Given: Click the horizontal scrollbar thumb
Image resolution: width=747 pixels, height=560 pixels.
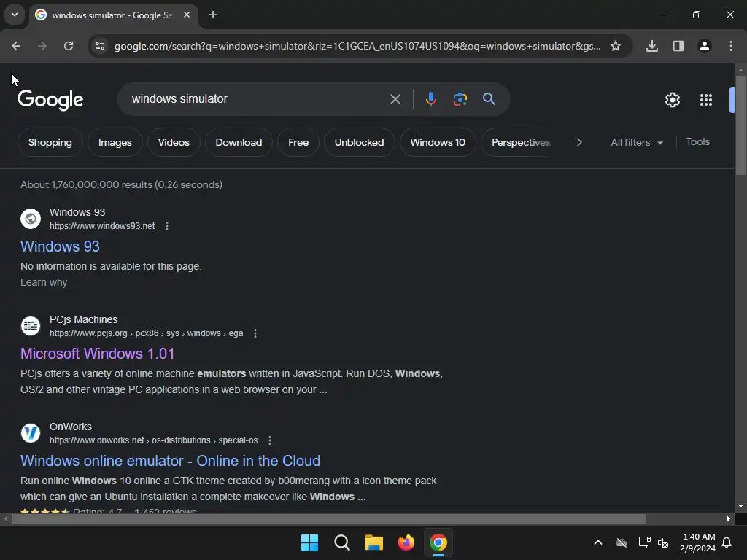Looking at the screenshot, I should [329, 518].
